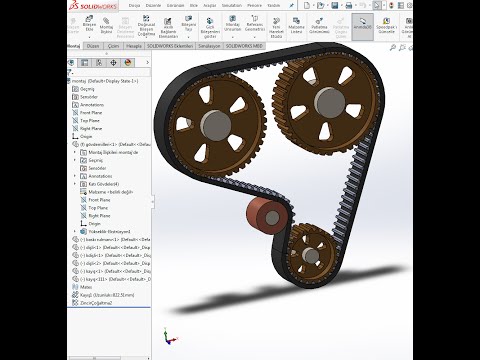Click the feature tree filter funnel icon
Image resolution: width=480 pixels, height=360 pixels.
point(69,72)
